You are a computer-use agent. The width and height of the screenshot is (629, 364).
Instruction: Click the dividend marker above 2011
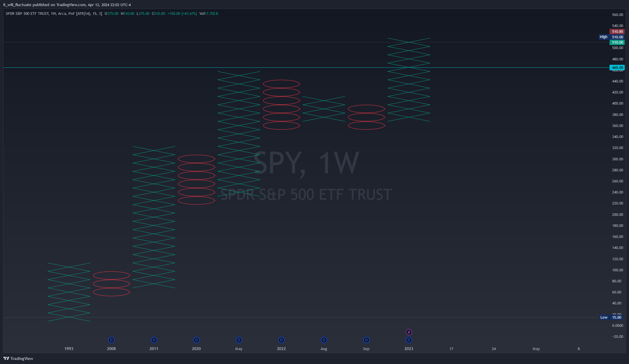154,340
